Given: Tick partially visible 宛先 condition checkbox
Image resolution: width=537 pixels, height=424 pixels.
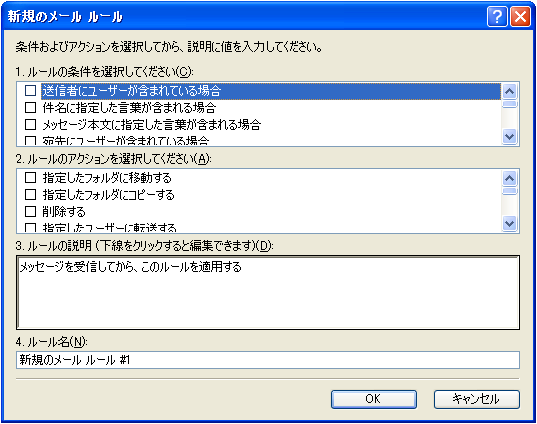Looking at the screenshot, I should (30, 141).
